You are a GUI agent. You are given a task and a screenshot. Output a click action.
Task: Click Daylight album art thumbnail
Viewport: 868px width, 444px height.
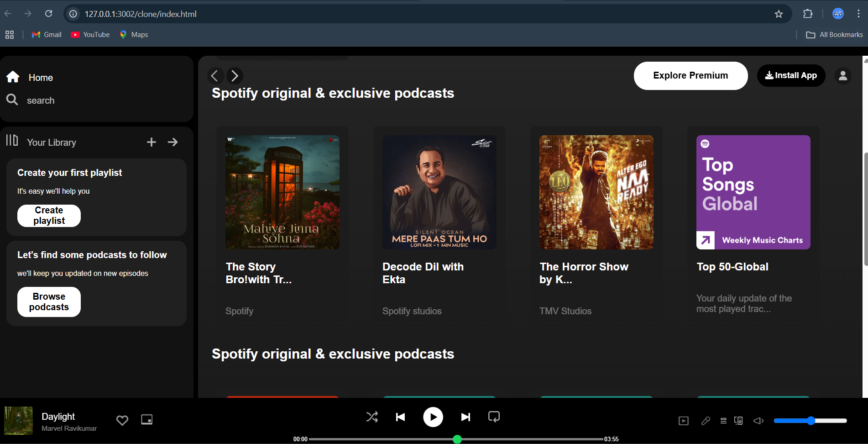point(19,421)
